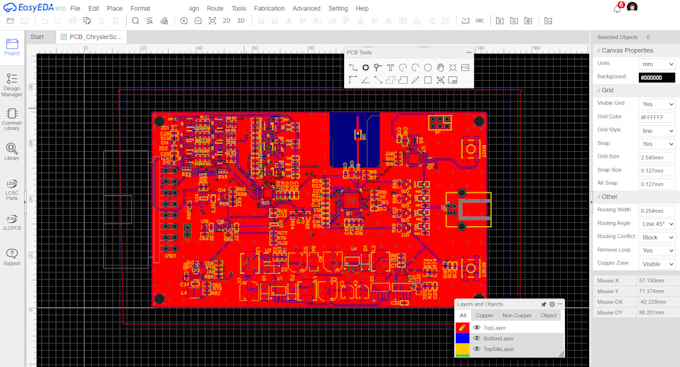
Task: Show the Non-Copper layers filter tab
Action: coord(517,315)
